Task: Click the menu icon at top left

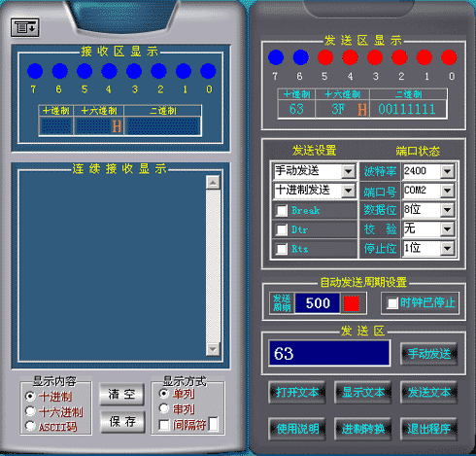Action: pyautogui.click(x=25, y=27)
